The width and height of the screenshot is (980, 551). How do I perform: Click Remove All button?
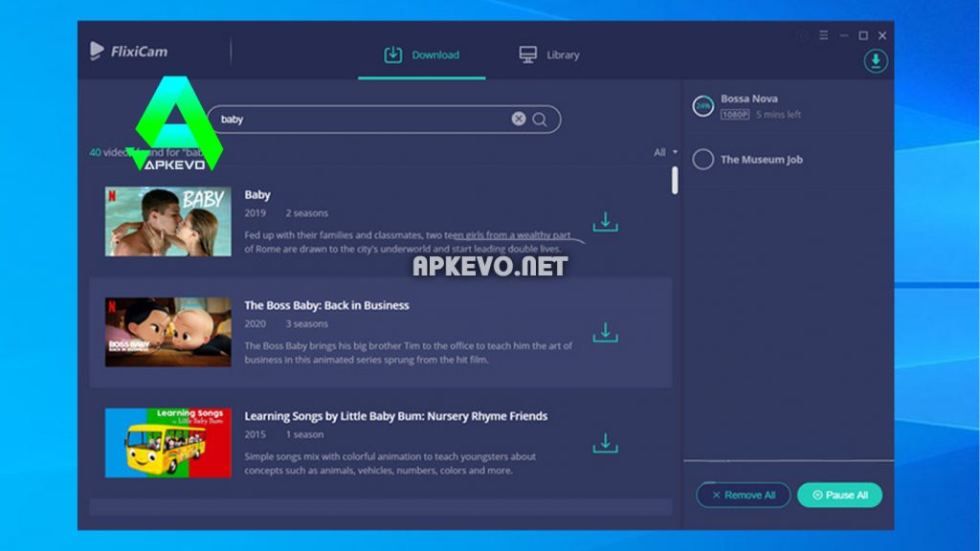743,495
